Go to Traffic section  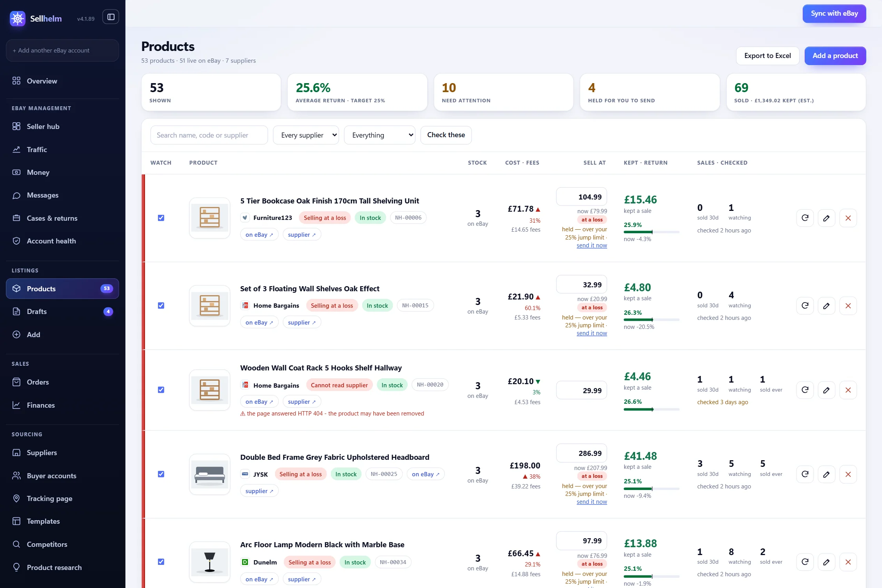point(62,150)
